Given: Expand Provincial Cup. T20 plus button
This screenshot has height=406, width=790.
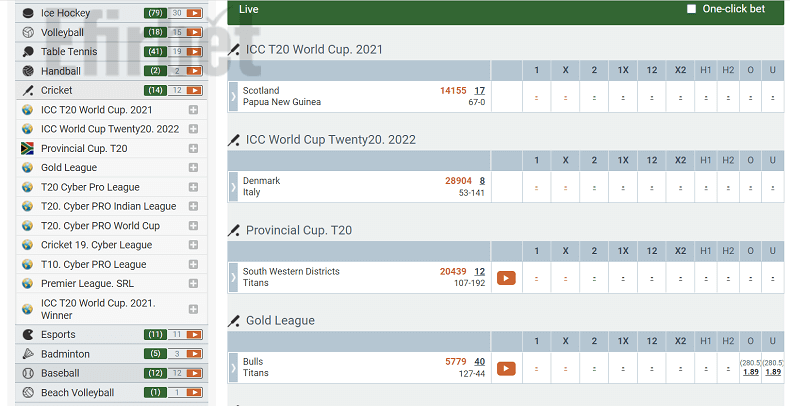Looking at the screenshot, I should [x=193, y=149].
